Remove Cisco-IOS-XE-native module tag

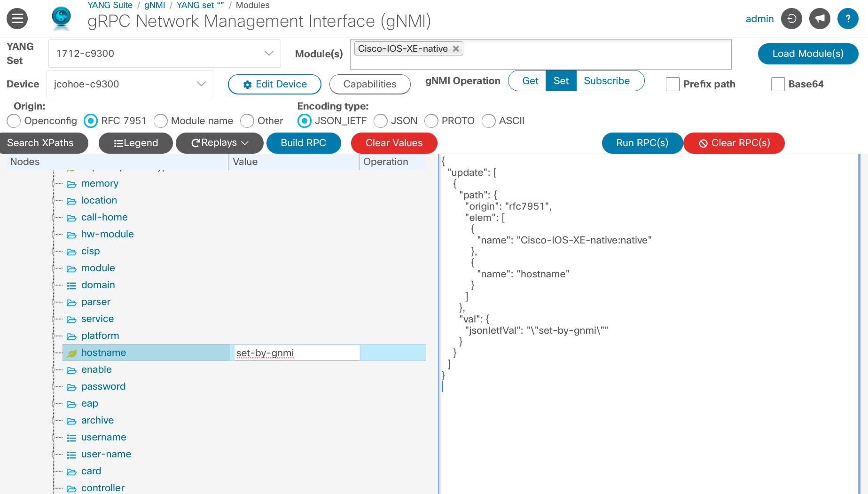(456, 48)
